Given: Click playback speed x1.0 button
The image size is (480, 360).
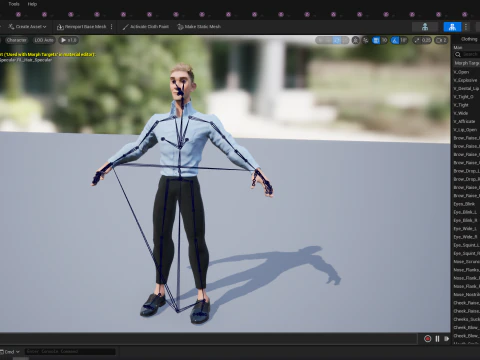Looking at the screenshot, I should (68, 40).
